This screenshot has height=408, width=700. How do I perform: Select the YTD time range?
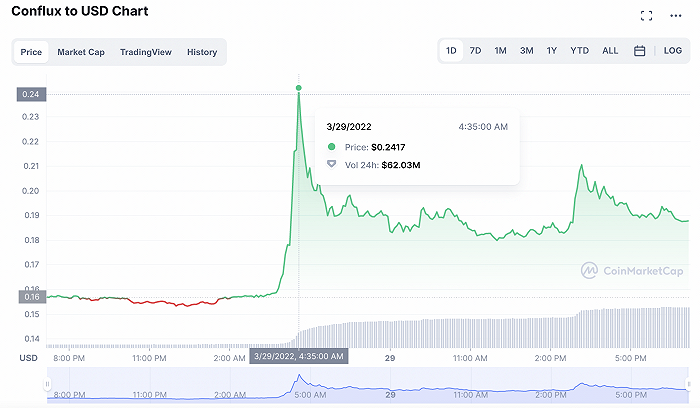point(579,51)
